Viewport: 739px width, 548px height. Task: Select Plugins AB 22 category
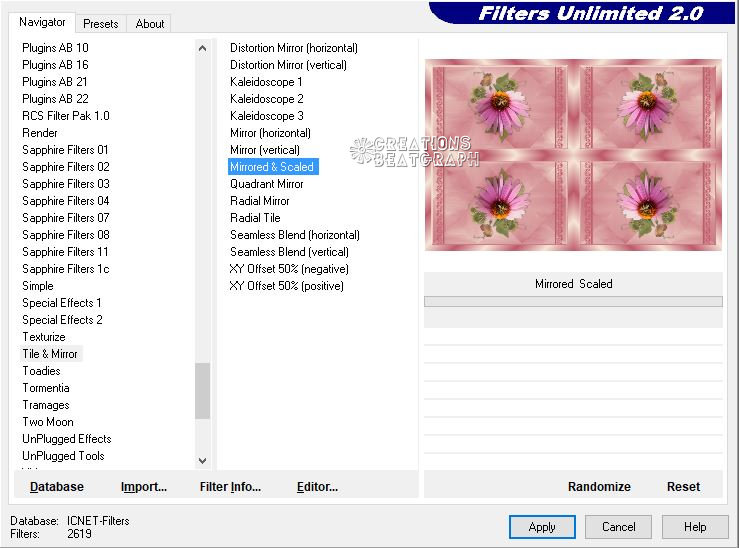click(x=55, y=99)
